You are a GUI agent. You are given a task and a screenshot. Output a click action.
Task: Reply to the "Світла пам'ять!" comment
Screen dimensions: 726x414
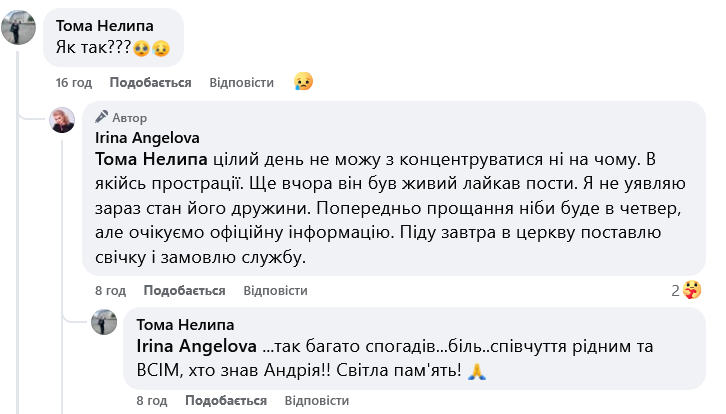coord(317,400)
